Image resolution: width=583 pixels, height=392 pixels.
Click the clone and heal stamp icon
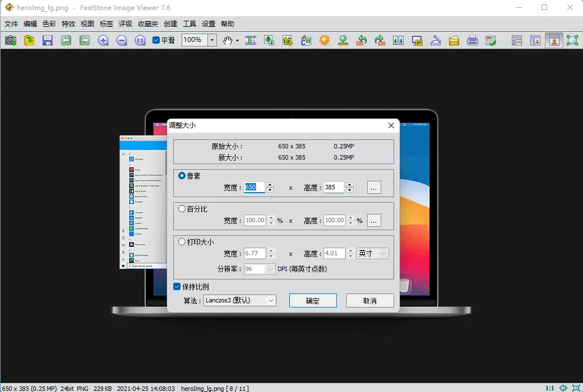[x=343, y=40]
